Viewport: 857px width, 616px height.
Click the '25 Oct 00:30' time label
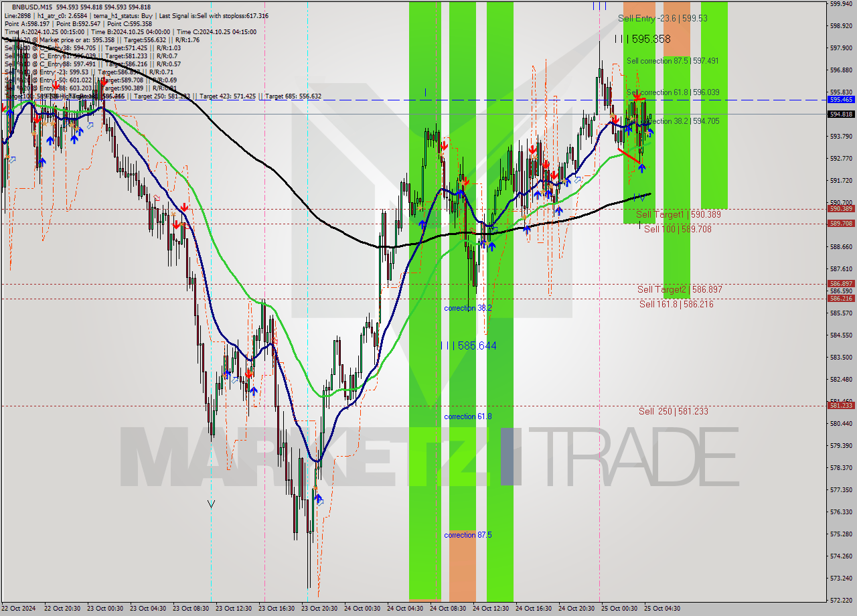click(621, 609)
